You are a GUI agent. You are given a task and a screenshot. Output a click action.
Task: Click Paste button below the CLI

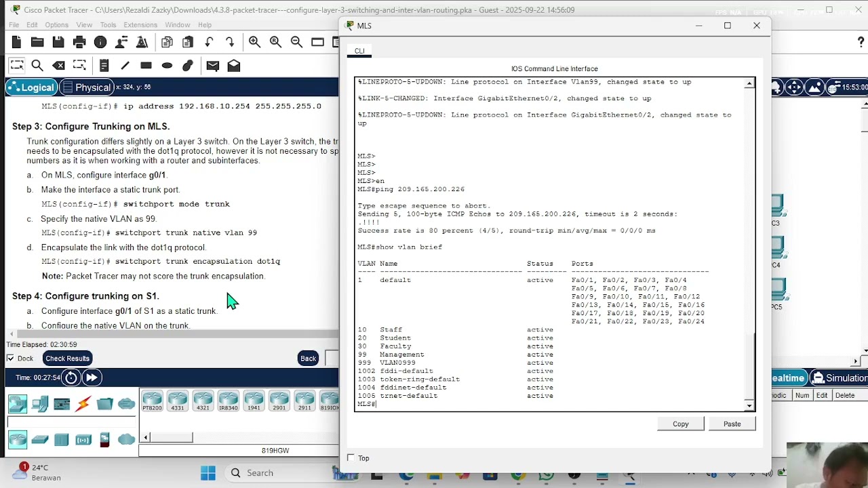[x=732, y=424]
